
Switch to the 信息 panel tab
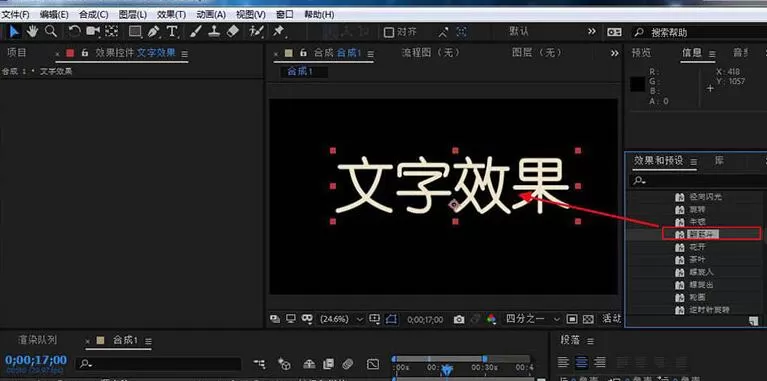pyautogui.click(x=692, y=53)
